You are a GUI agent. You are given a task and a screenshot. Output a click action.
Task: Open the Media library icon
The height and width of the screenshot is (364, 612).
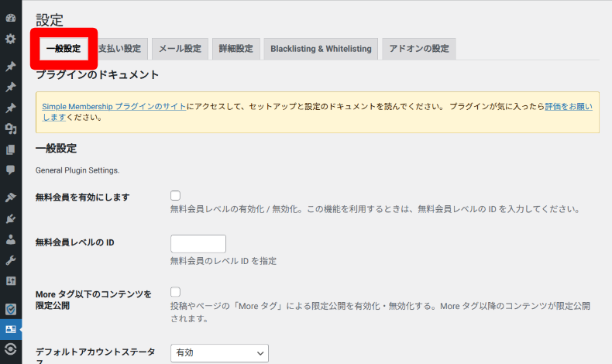point(11,129)
